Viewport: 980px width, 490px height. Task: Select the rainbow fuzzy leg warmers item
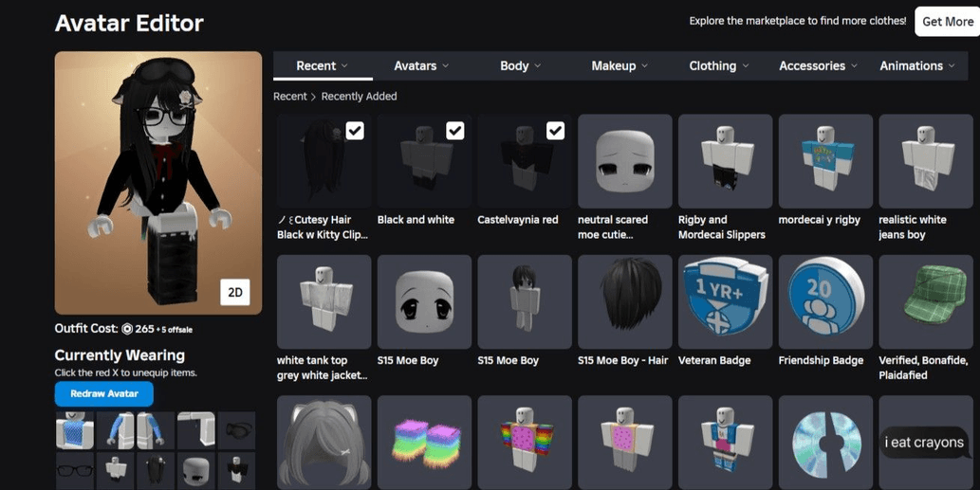pos(424,442)
